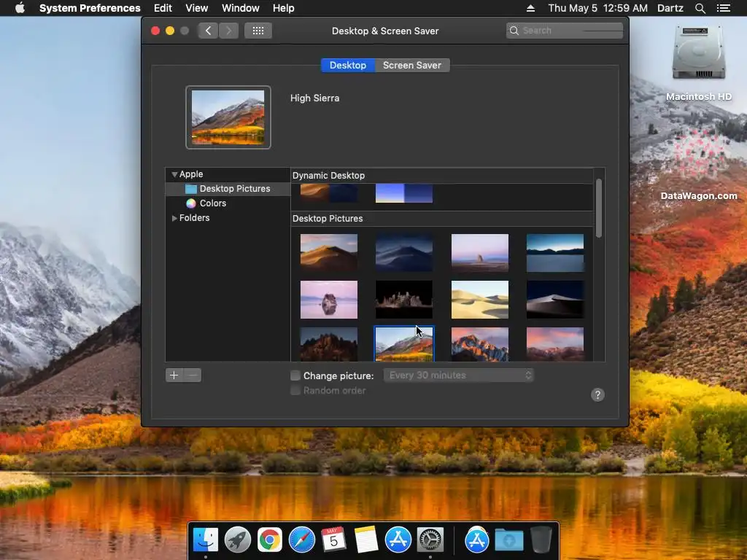The width and height of the screenshot is (747, 560).
Task: Open Notes from the Dock
Action: coord(366,540)
